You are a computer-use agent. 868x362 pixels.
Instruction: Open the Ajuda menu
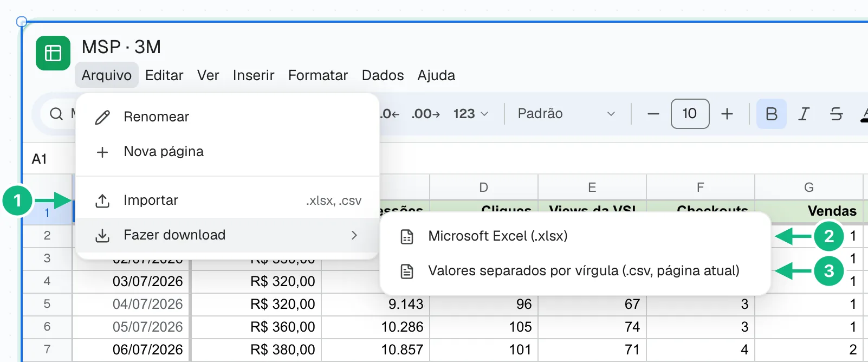[x=436, y=75]
